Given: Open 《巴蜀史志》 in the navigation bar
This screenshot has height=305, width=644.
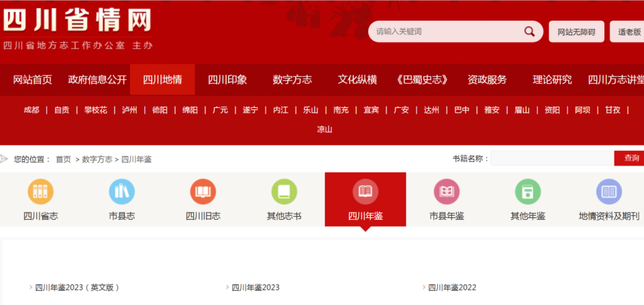Looking at the screenshot, I should (422, 80).
